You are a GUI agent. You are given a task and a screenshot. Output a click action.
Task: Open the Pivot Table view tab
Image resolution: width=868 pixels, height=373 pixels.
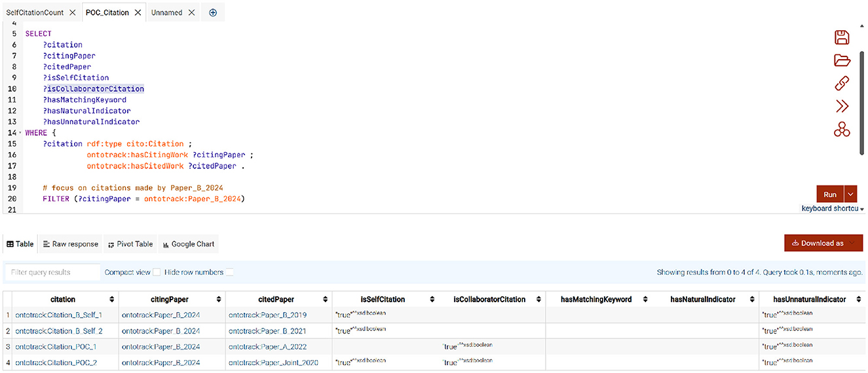pos(130,244)
